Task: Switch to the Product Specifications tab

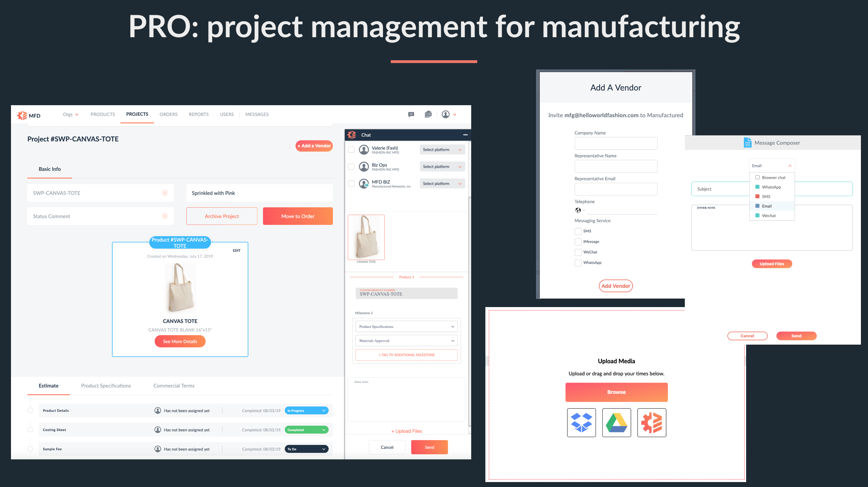Action: coord(106,386)
